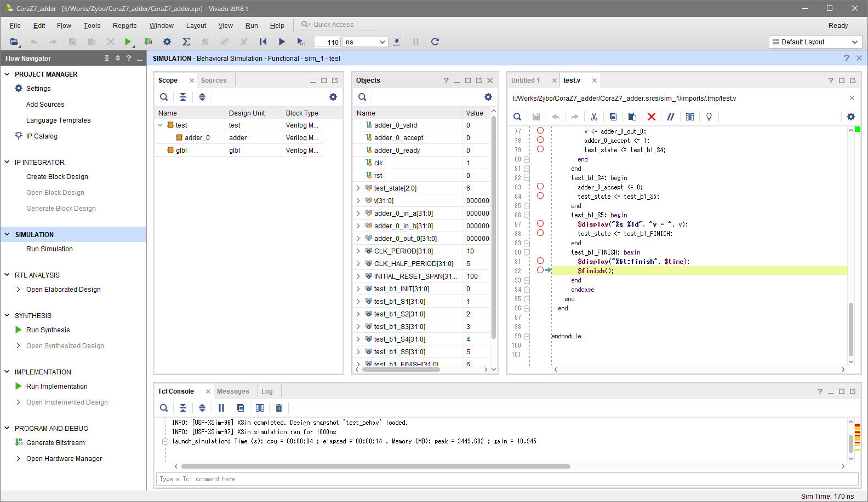Expand test_state[2:0] in the Objects list
The width and height of the screenshot is (868, 502).
[x=359, y=188]
